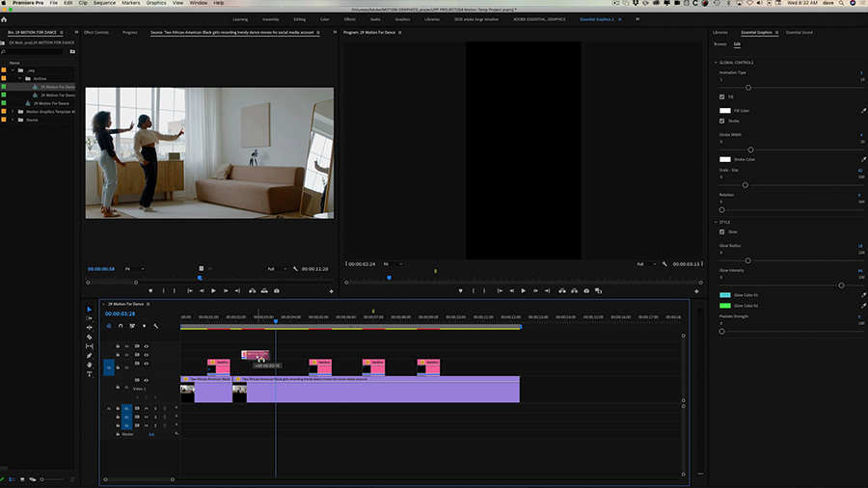Solo audio track A2
868x488 pixels.
(155, 418)
